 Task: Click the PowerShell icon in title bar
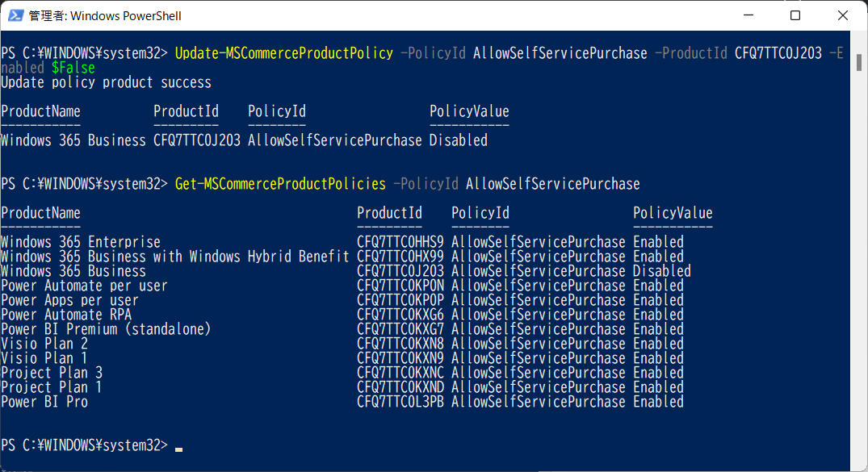tap(15, 15)
